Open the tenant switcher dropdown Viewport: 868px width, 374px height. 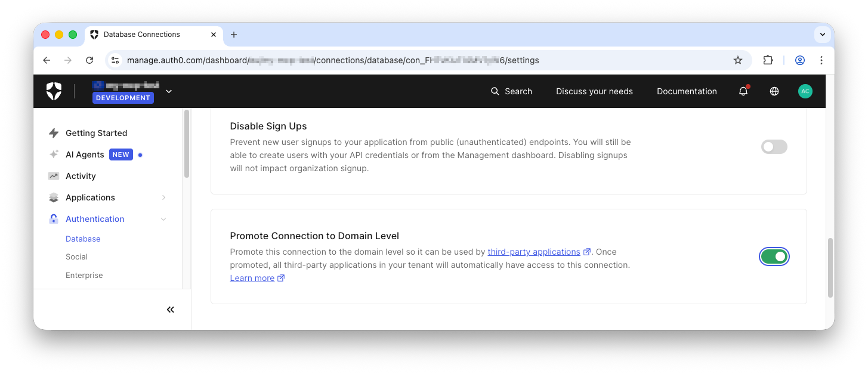(168, 91)
